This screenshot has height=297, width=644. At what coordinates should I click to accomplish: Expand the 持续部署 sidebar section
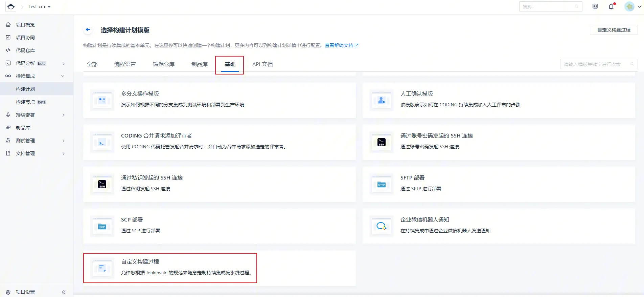pos(63,115)
